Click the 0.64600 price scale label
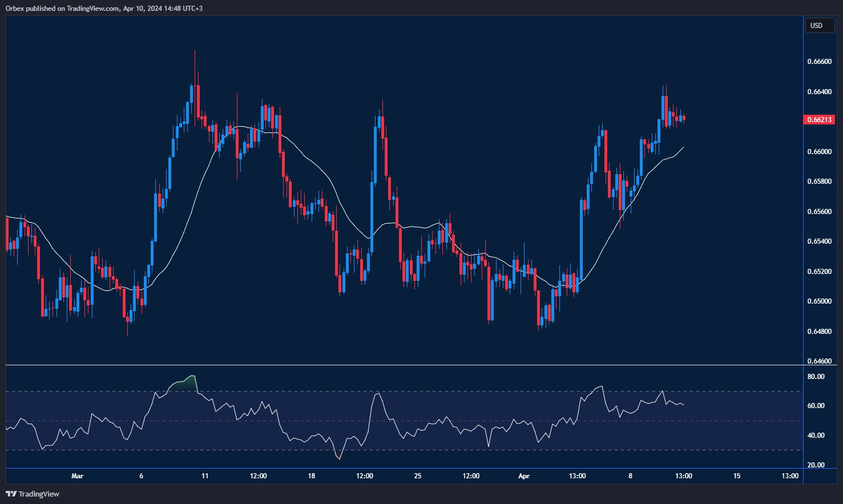843x504 pixels. pos(819,361)
